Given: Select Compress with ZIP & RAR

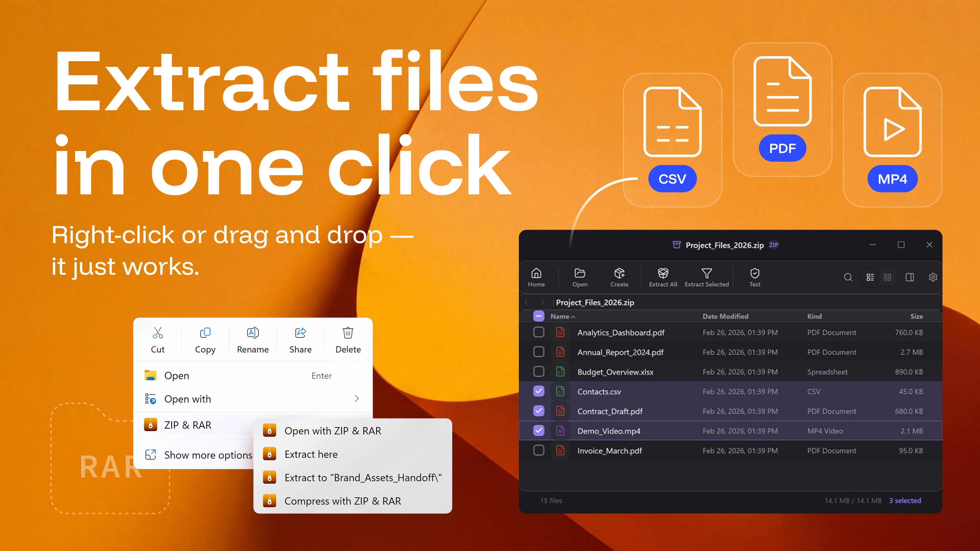Looking at the screenshot, I should coord(353,501).
